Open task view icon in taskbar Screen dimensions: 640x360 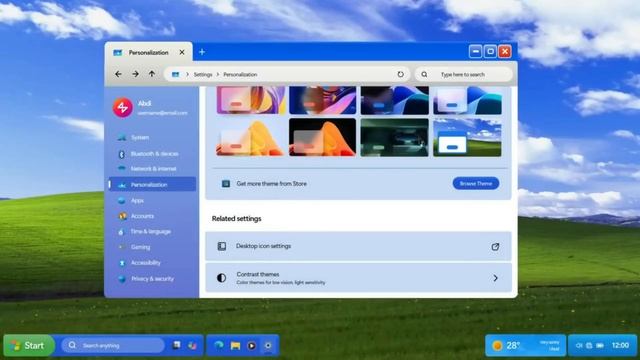(x=176, y=345)
